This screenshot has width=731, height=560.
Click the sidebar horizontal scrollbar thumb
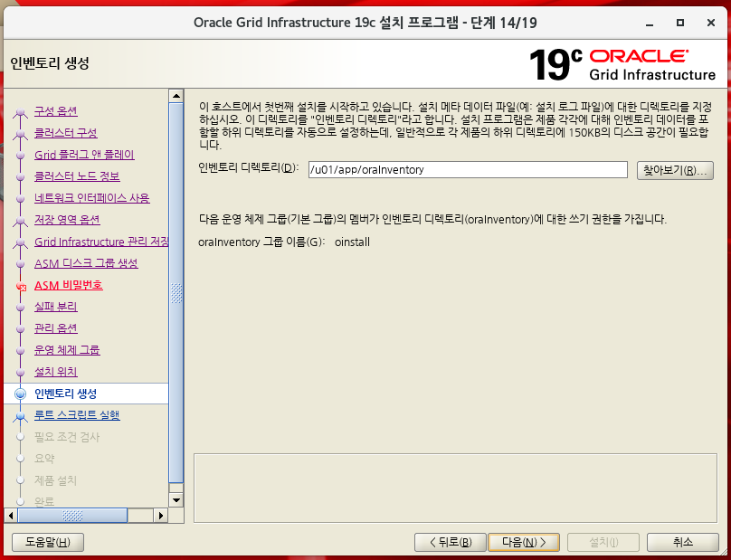(72, 516)
